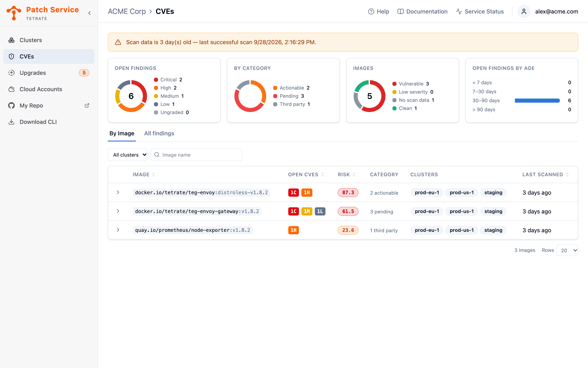The image size is (588, 368).
Task: Click the alex@acme.com account name
Action: [556, 11]
